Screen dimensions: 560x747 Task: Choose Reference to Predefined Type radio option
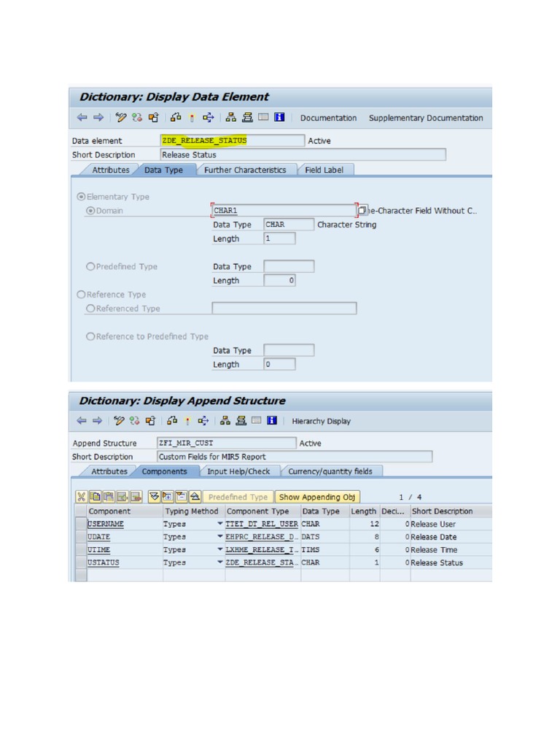90,336
